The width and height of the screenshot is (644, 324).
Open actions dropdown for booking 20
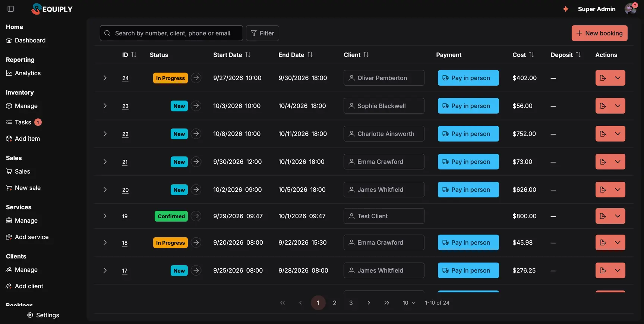pyautogui.click(x=618, y=190)
